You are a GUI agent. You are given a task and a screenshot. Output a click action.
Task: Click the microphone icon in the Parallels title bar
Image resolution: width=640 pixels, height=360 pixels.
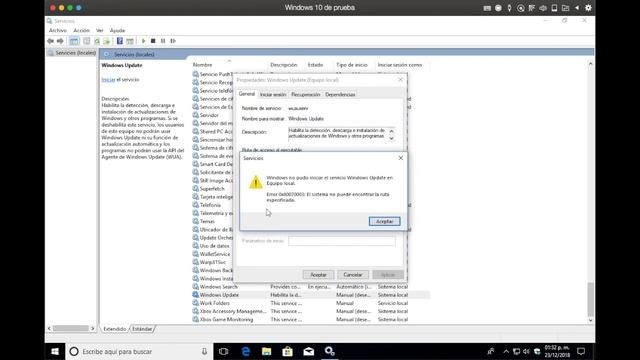[509, 8]
